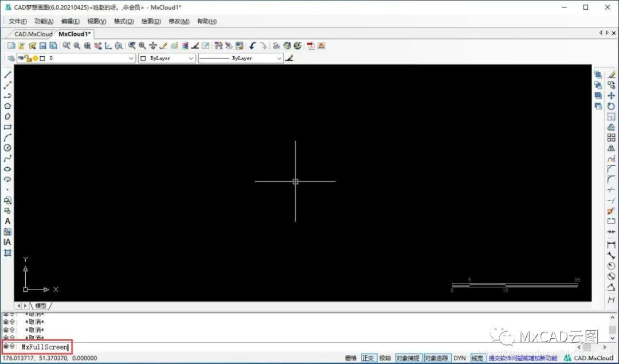619x364 pixels.
Task: Click the Export to PDF icon
Action: pos(311,46)
